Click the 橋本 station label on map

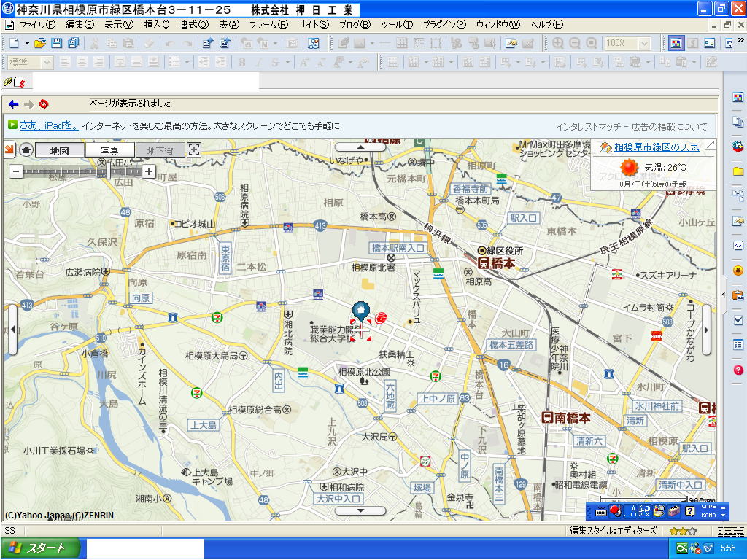496,263
